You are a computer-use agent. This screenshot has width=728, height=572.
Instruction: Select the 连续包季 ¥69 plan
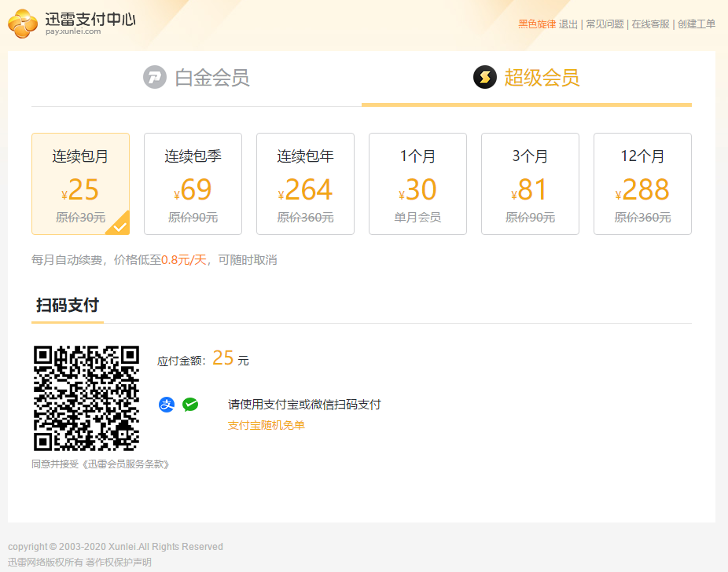click(x=193, y=184)
